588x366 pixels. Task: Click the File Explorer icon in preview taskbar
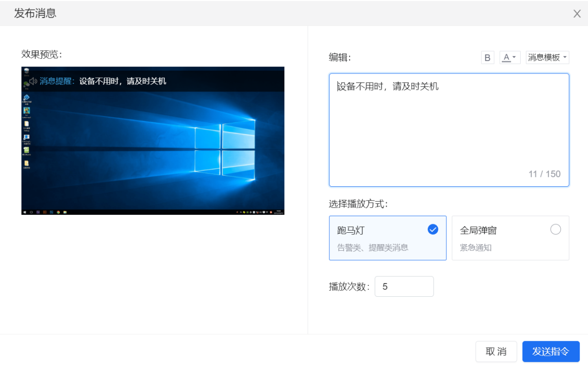pyautogui.click(x=65, y=212)
